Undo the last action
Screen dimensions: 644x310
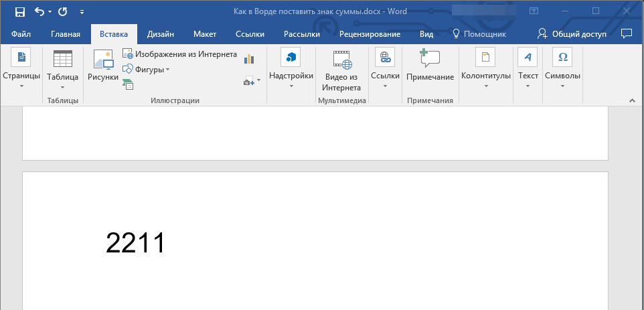point(39,11)
